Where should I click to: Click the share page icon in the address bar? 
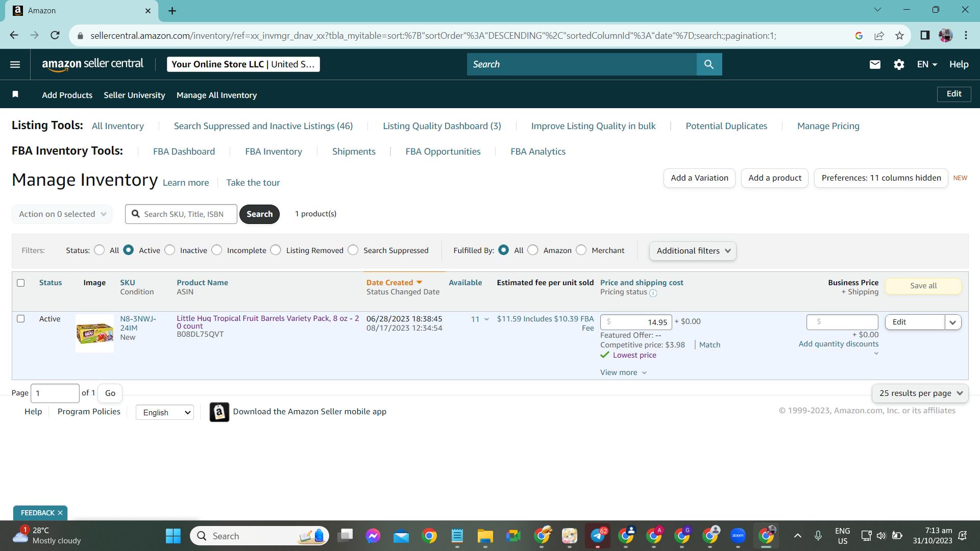pyautogui.click(x=879, y=36)
